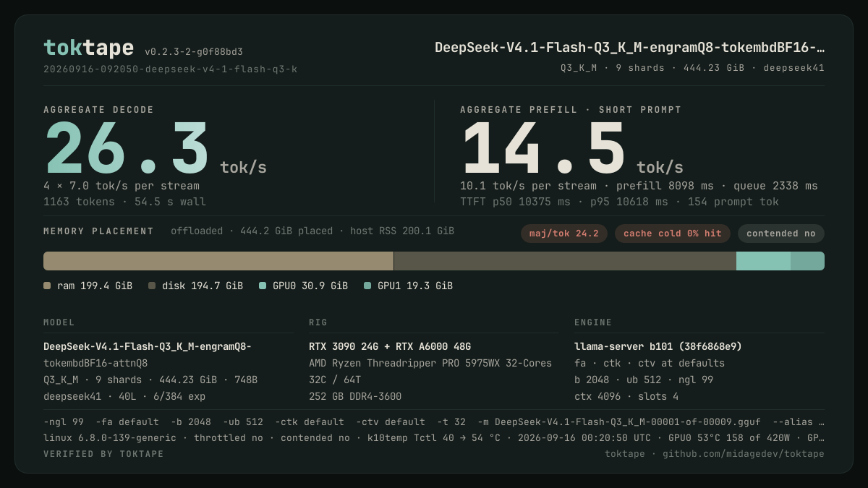Click the ram segment of memory bar

click(x=218, y=261)
